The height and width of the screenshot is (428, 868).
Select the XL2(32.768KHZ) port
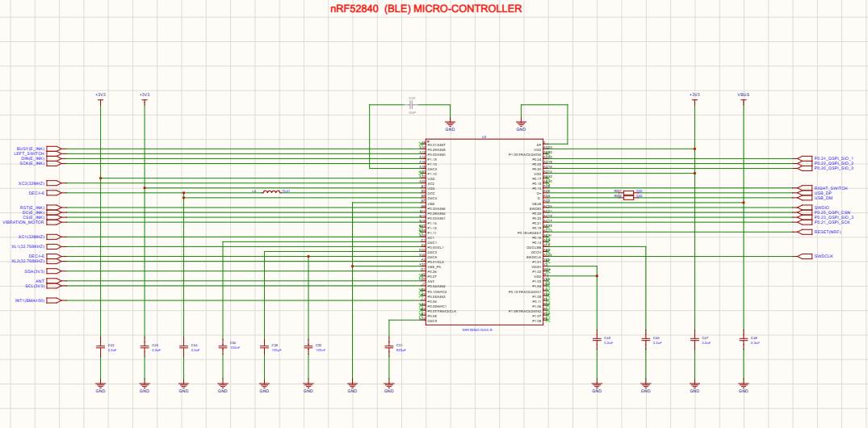54,262
